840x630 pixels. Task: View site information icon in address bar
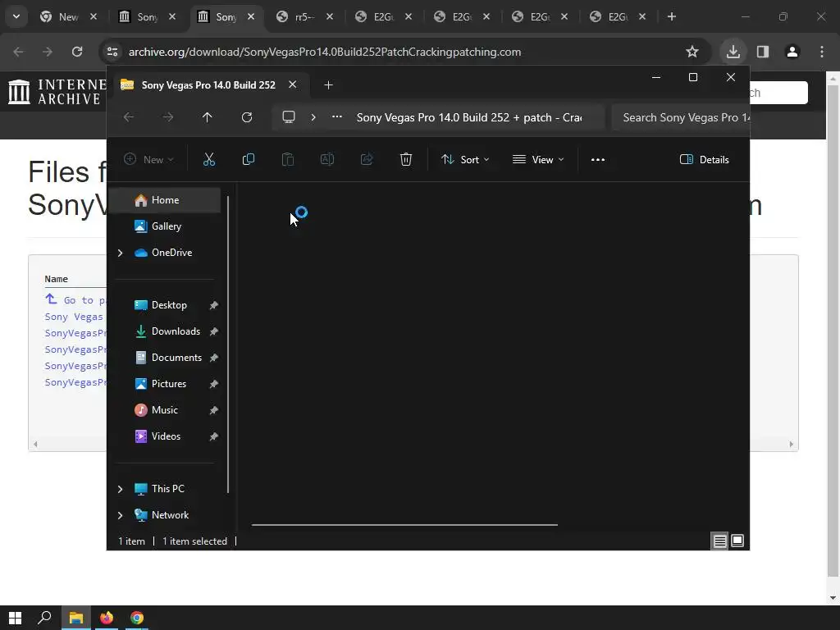[x=112, y=52]
